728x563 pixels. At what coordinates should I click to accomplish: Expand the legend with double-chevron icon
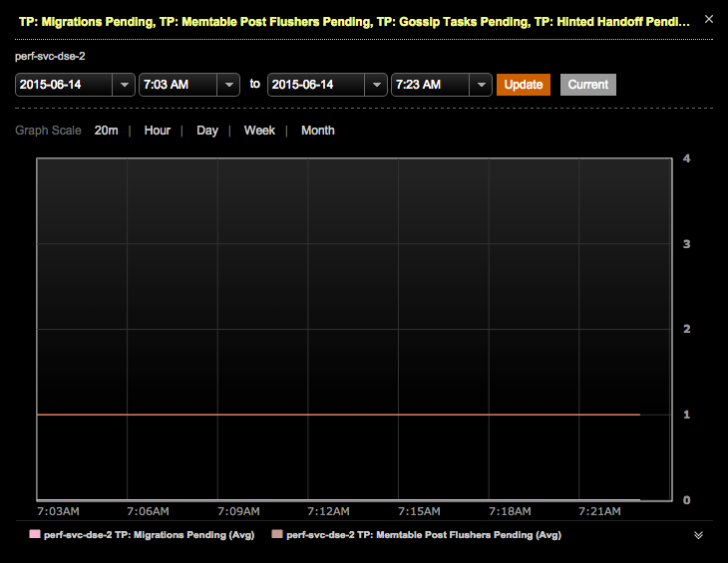[698, 535]
